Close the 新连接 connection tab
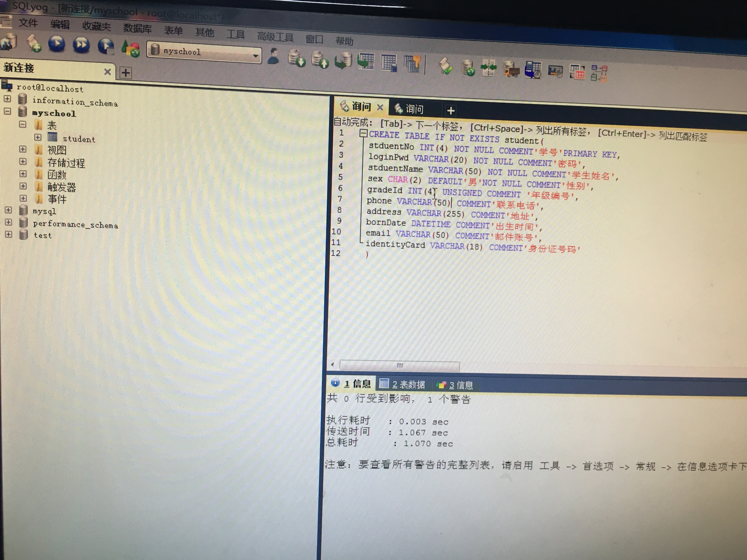Viewport: 747px width, 560px height. click(107, 71)
